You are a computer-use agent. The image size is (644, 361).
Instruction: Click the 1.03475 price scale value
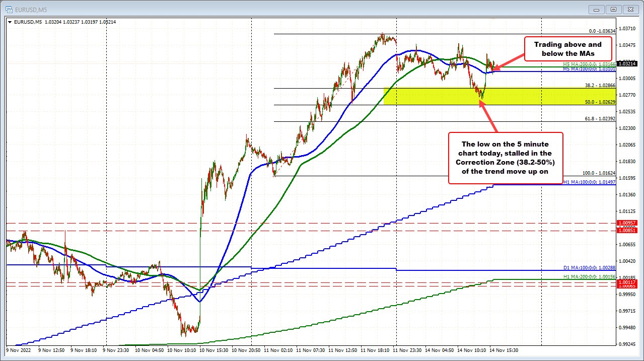pos(627,45)
